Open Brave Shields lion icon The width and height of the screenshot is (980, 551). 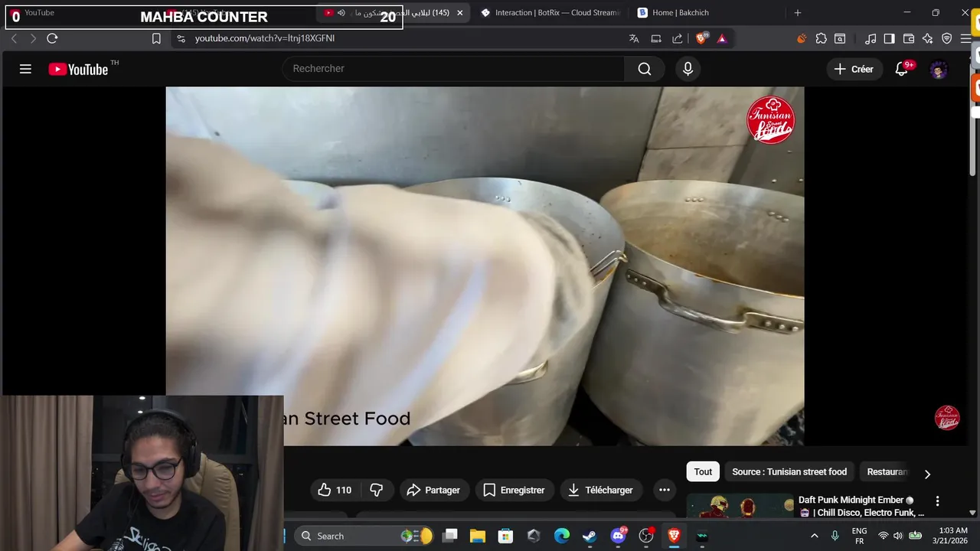[701, 38]
